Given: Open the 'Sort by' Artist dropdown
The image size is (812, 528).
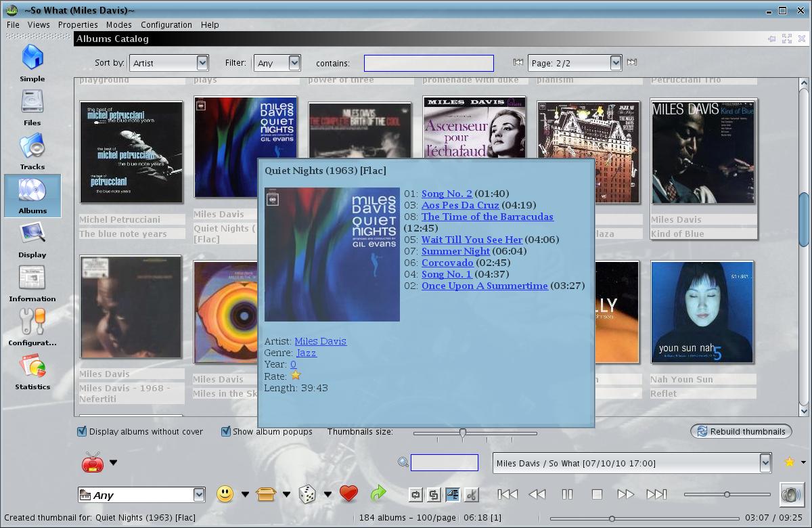Looking at the screenshot, I should tap(169, 63).
